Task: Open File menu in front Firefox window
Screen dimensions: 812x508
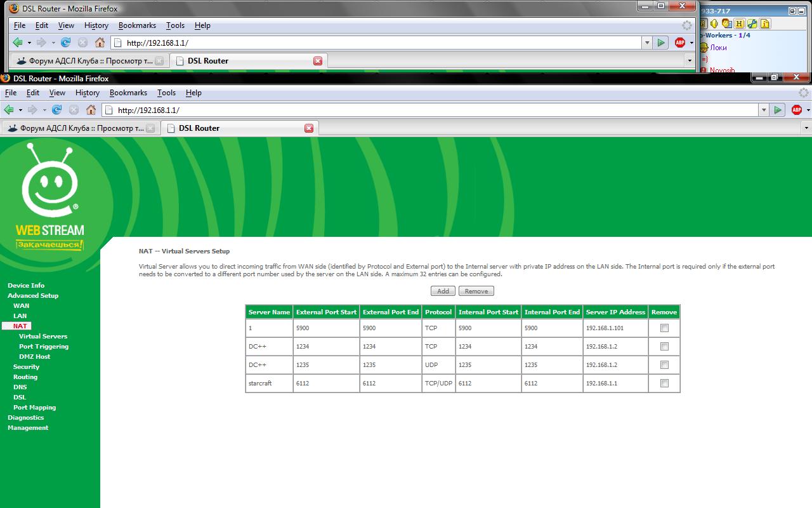Action: tap(11, 93)
